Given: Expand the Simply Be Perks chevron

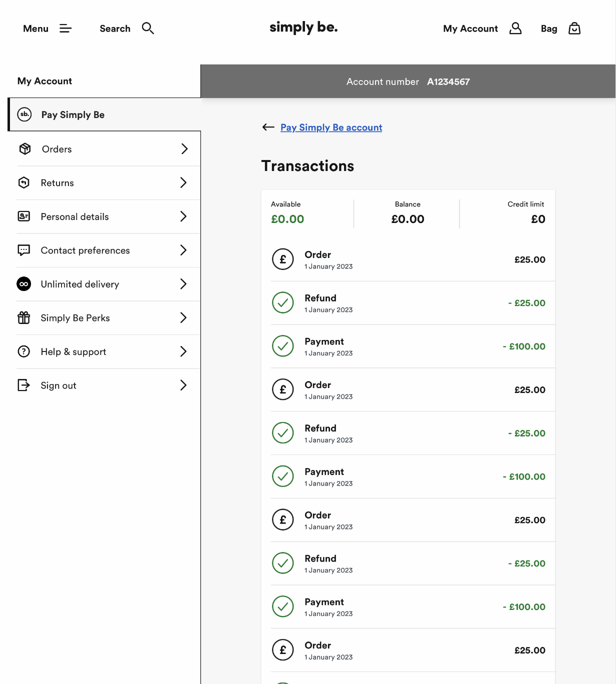Looking at the screenshot, I should click(x=183, y=317).
